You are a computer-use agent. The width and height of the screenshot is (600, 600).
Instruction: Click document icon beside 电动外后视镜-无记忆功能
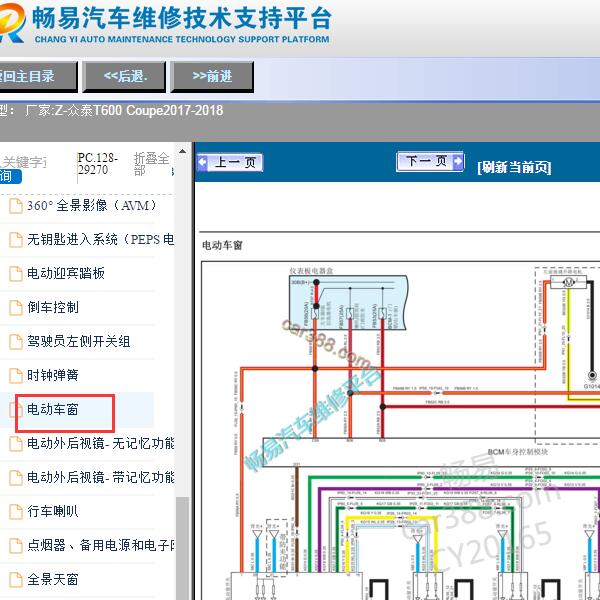pyautogui.click(x=16, y=443)
